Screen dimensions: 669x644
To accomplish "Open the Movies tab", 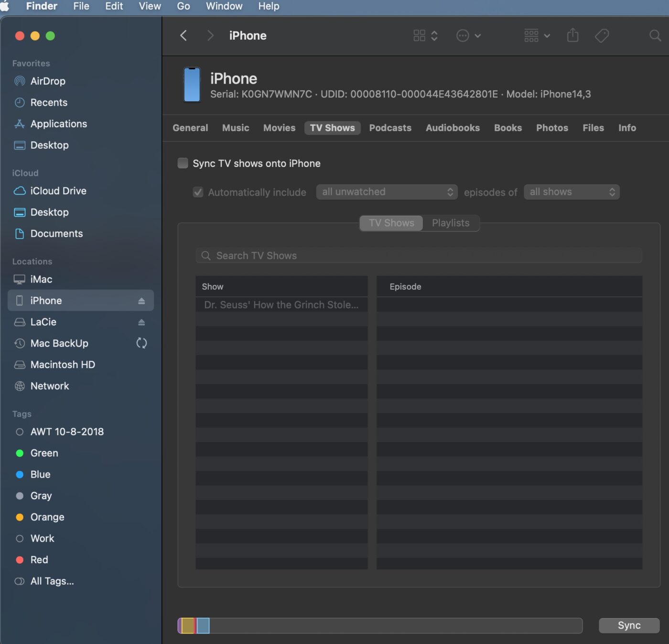I will 279,128.
